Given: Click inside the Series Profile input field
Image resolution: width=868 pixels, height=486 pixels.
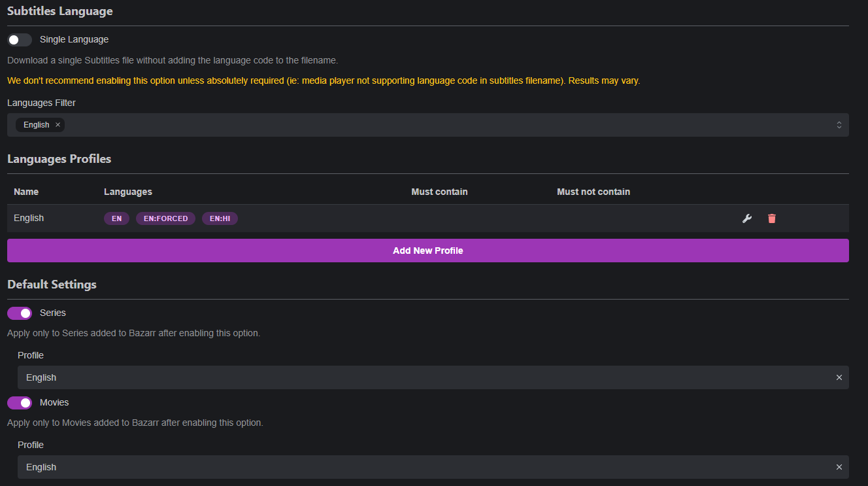Looking at the screenshot, I should [261, 377].
